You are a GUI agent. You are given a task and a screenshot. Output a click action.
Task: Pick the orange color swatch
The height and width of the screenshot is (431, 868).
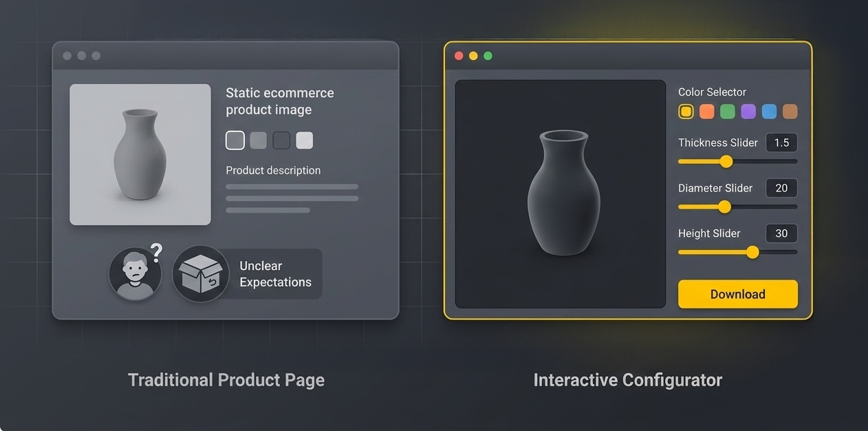(706, 112)
